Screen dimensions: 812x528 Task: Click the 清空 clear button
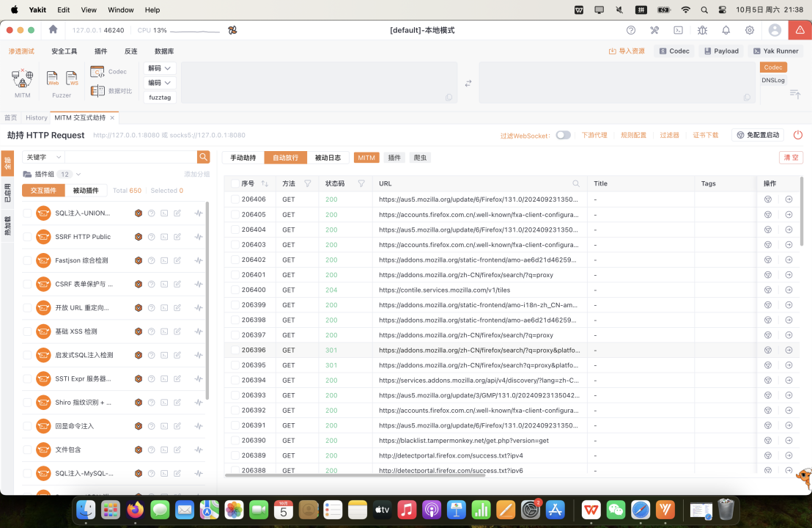[x=791, y=158]
